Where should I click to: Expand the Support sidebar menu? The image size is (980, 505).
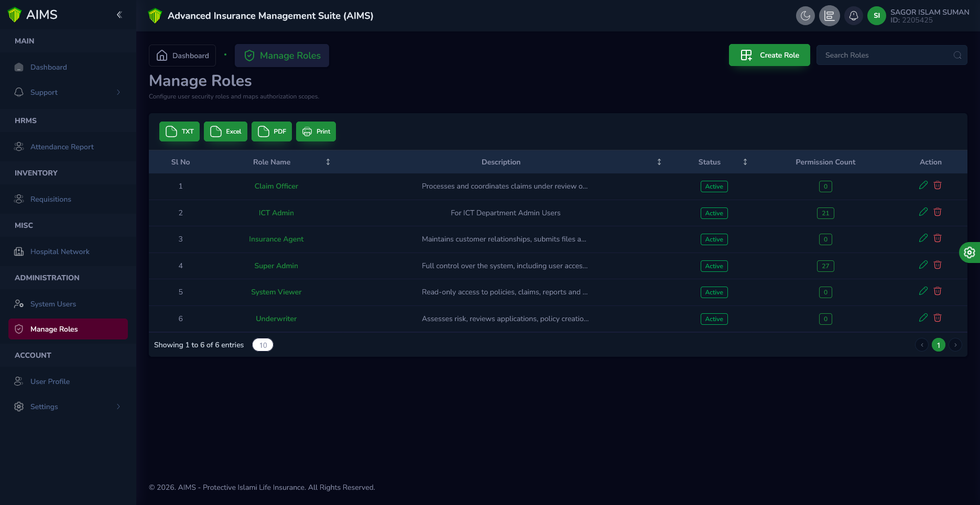click(68, 92)
